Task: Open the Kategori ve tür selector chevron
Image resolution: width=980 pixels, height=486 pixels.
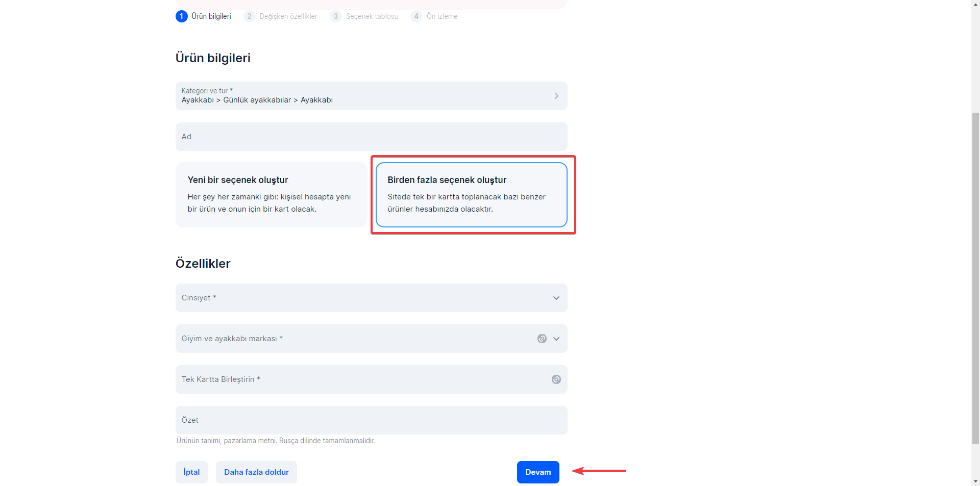Action: click(x=556, y=96)
